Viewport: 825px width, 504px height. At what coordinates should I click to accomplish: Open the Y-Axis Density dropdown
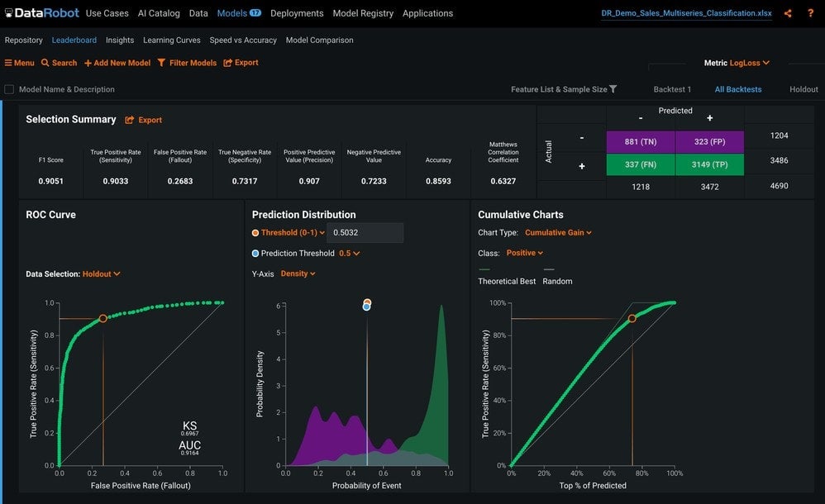298,273
